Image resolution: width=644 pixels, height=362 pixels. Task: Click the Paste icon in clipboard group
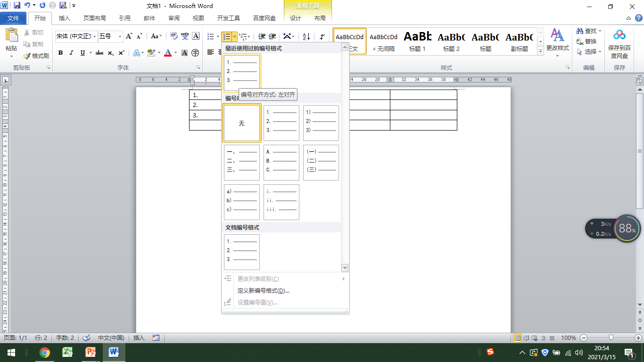tap(11, 35)
